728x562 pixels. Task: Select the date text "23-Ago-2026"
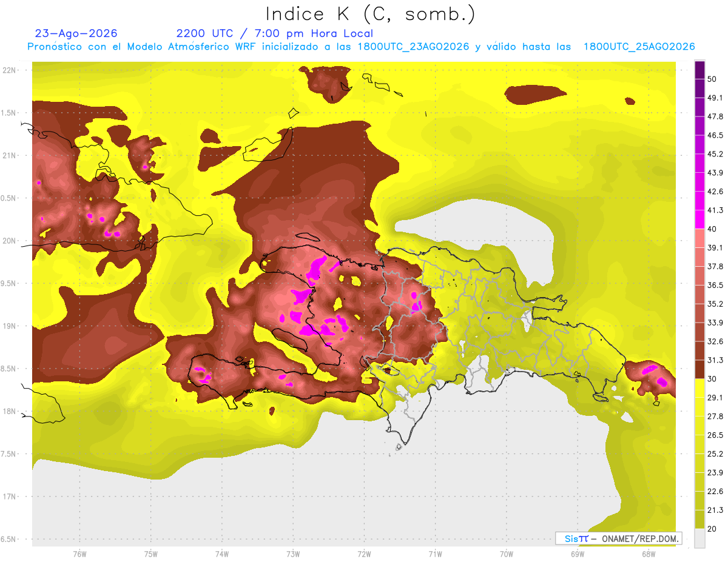[76, 33]
